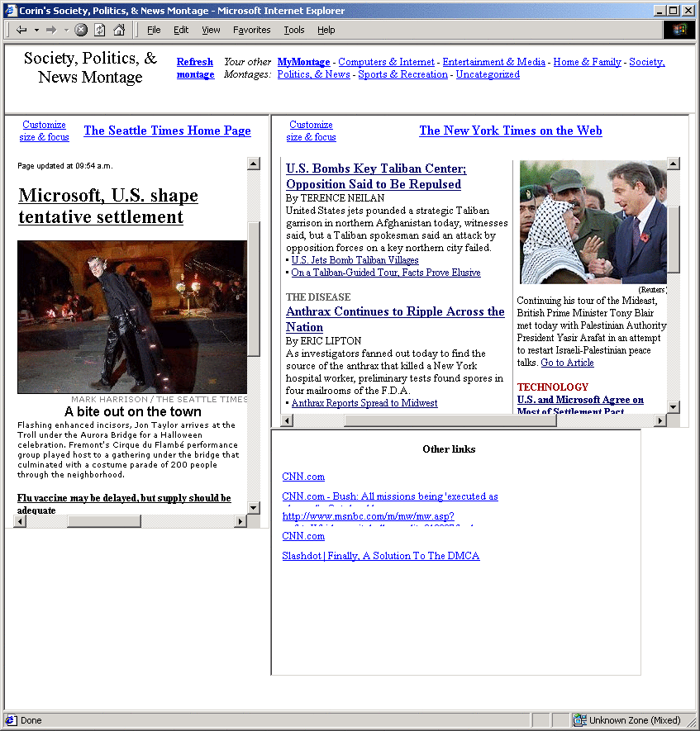The image size is (700, 731).
Task: Click the Forward arrow toolbar button
Action: pyautogui.click(x=51, y=30)
